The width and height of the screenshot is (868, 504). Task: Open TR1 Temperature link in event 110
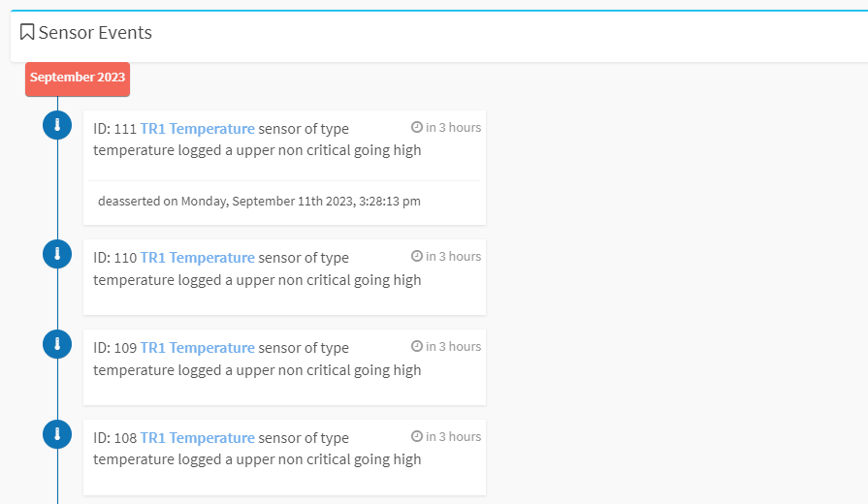click(x=197, y=257)
